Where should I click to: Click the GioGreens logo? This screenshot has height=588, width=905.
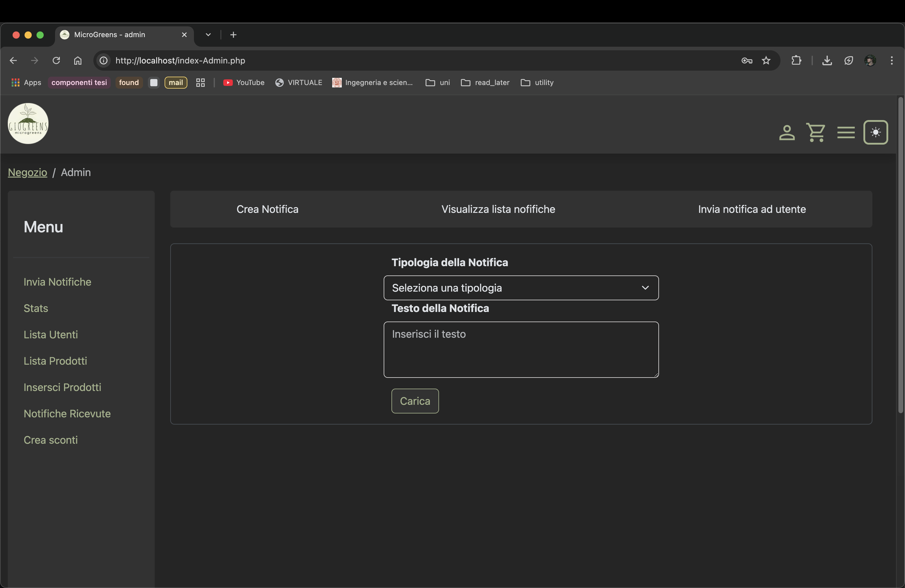[28, 124]
